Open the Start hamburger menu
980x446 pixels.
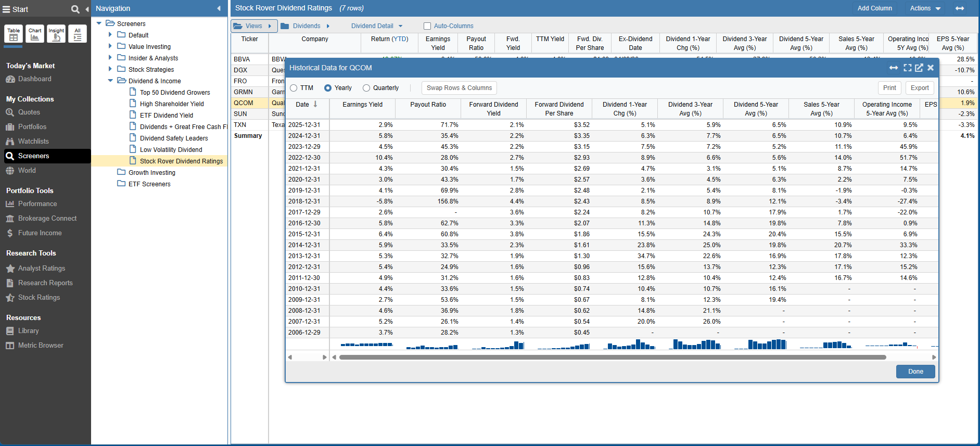pyautogui.click(x=6, y=9)
